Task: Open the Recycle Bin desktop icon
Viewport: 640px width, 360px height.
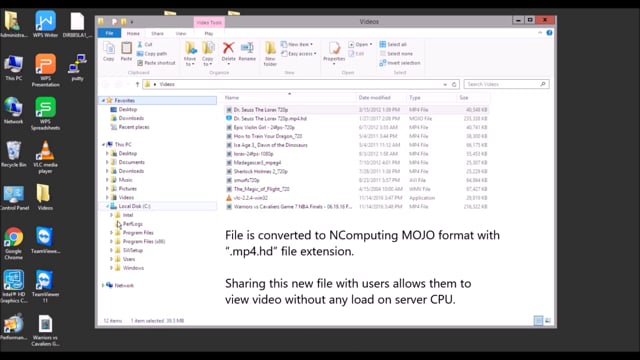Action: 13,154
